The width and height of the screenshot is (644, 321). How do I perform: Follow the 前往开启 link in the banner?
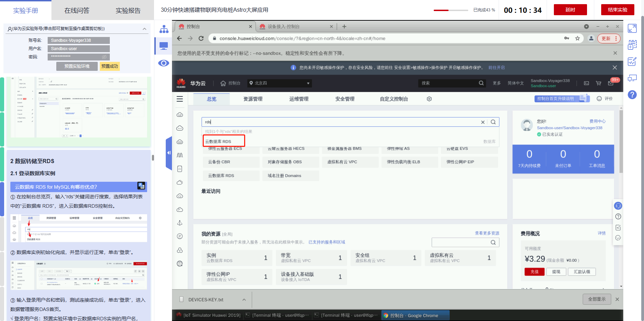click(497, 68)
